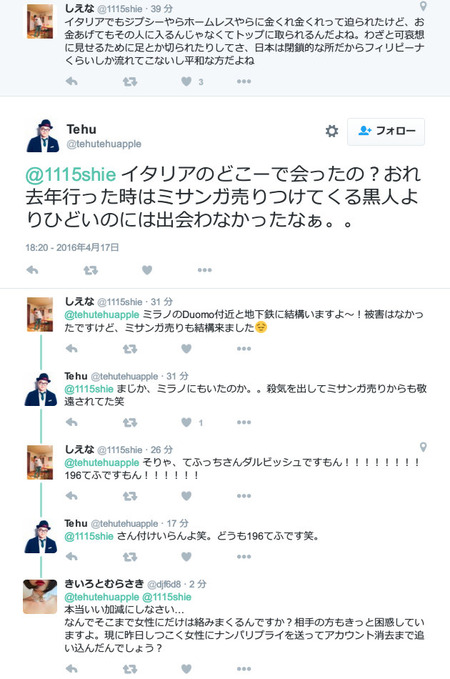Image resolution: width=450 pixels, height=679 pixels.
Task: Open the 18:20 - 2016年4月17日 timestamp
Action: point(72,247)
